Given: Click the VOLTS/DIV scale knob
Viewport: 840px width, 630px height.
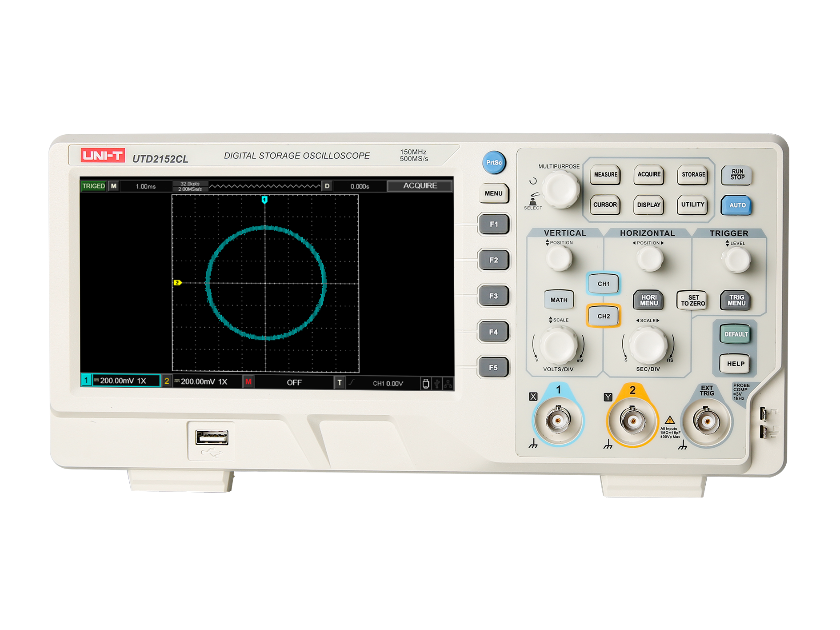Looking at the screenshot, I should [x=558, y=345].
